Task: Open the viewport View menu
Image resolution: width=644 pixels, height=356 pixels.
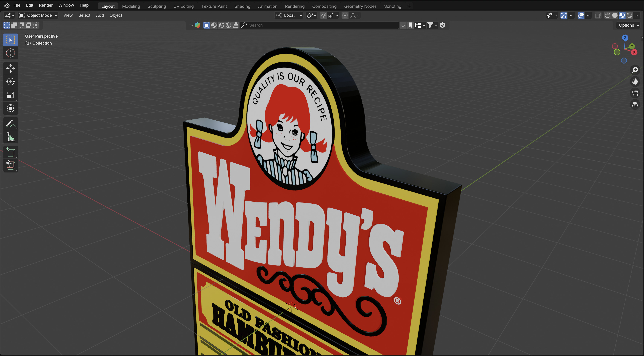Action: coord(68,15)
